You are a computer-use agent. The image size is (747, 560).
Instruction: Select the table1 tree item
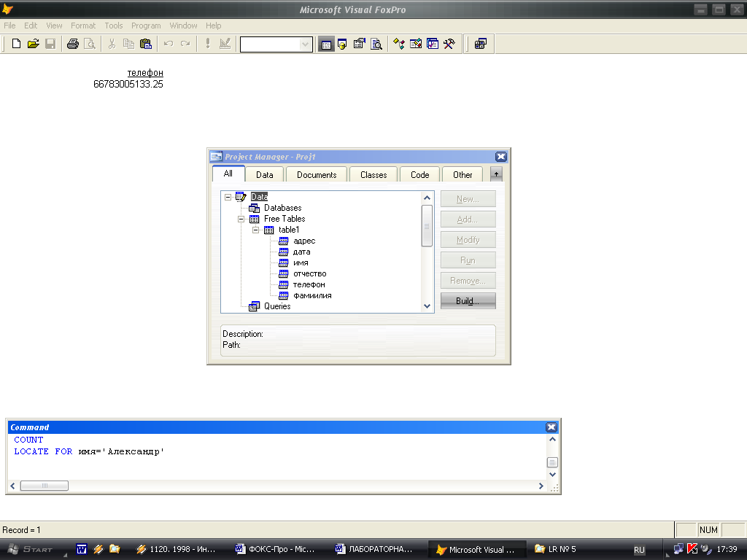289,230
